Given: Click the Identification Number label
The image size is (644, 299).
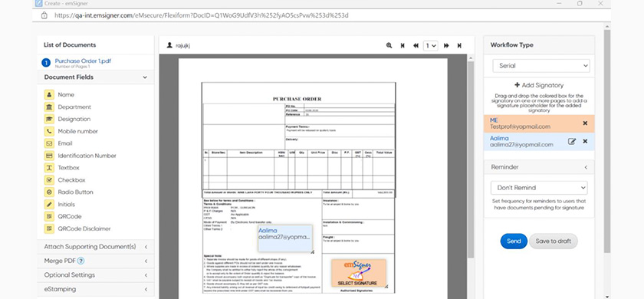Looking at the screenshot, I should [87, 156].
